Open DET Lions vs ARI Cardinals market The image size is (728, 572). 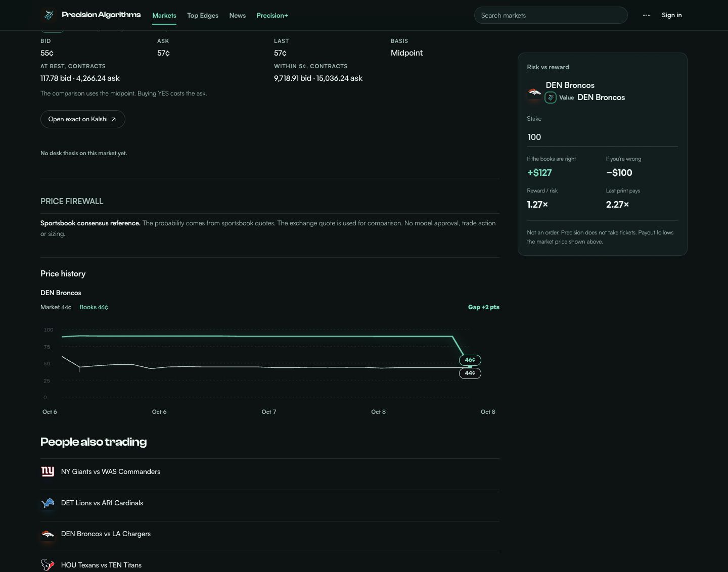click(x=270, y=503)
